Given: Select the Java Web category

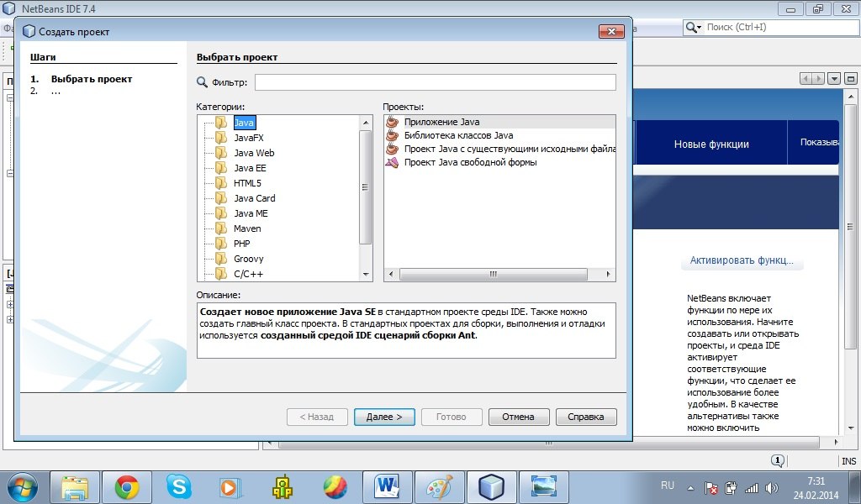Looking at the screenshot, I should [x=254, y=153].
